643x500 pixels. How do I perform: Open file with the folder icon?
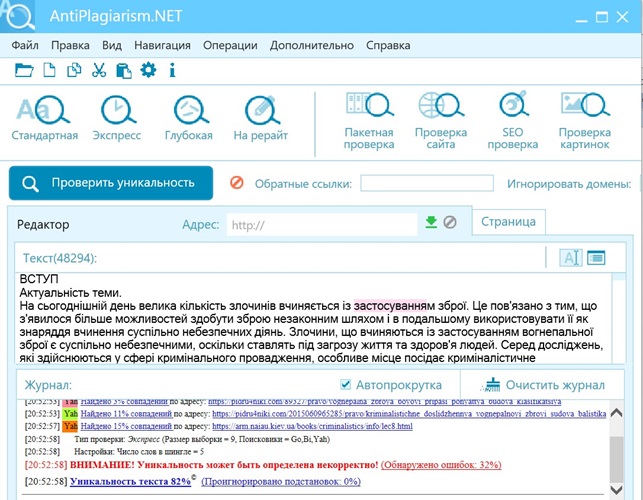tap(24, 70)
